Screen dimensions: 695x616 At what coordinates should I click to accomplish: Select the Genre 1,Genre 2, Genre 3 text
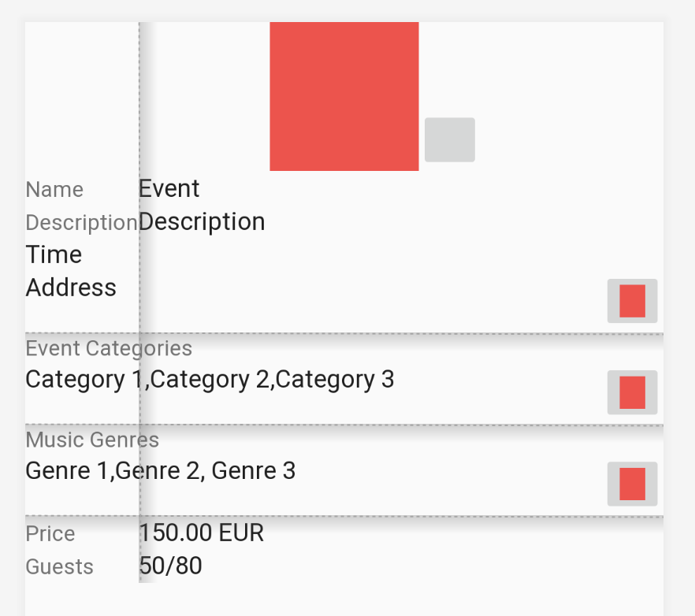tap(161, 471)
